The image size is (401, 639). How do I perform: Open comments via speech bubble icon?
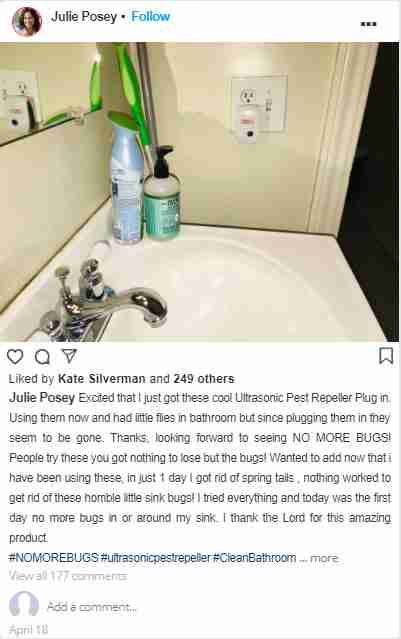pos(42,357)
